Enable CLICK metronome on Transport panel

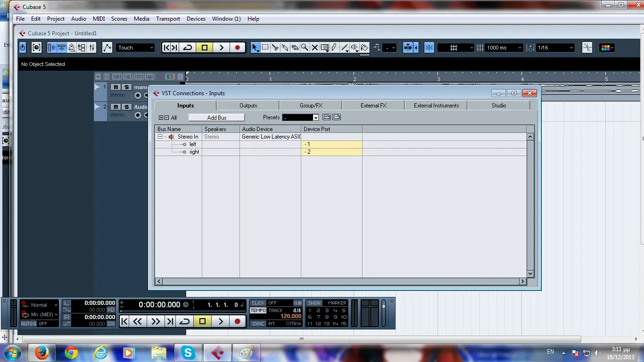tap(258, 303)
